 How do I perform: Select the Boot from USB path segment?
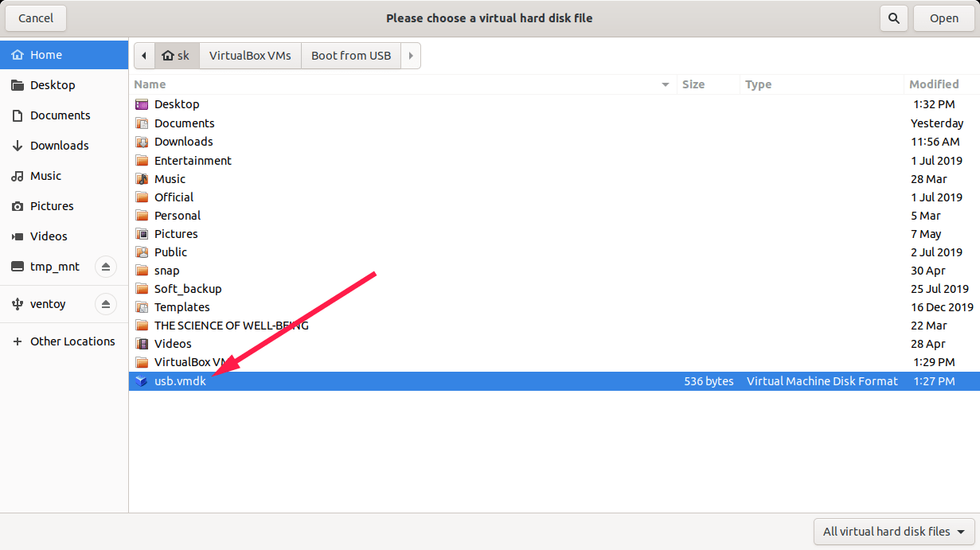click(351, 56)
